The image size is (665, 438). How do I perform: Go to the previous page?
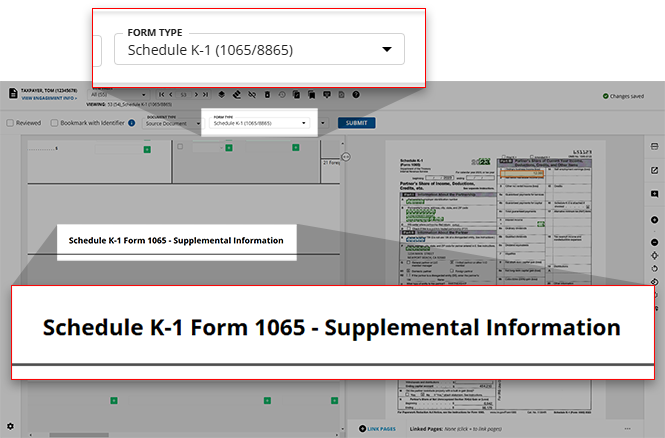click(171, 95)
